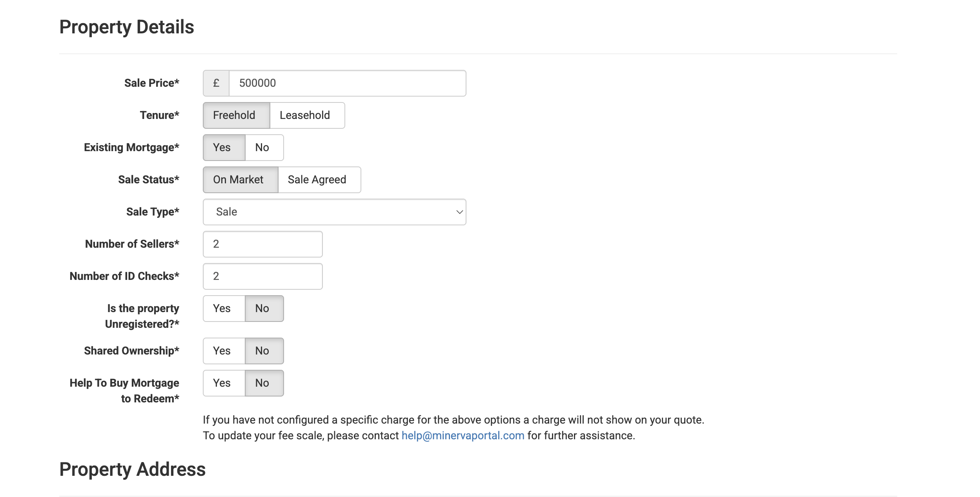Click the Property Address section heading

pos(133,470)
